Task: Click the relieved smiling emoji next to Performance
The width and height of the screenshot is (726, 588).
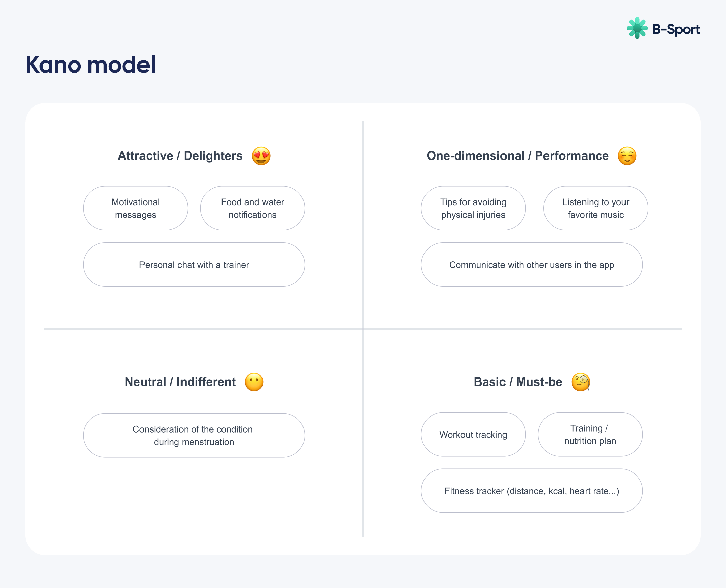Action: click(x=627, y=156)
